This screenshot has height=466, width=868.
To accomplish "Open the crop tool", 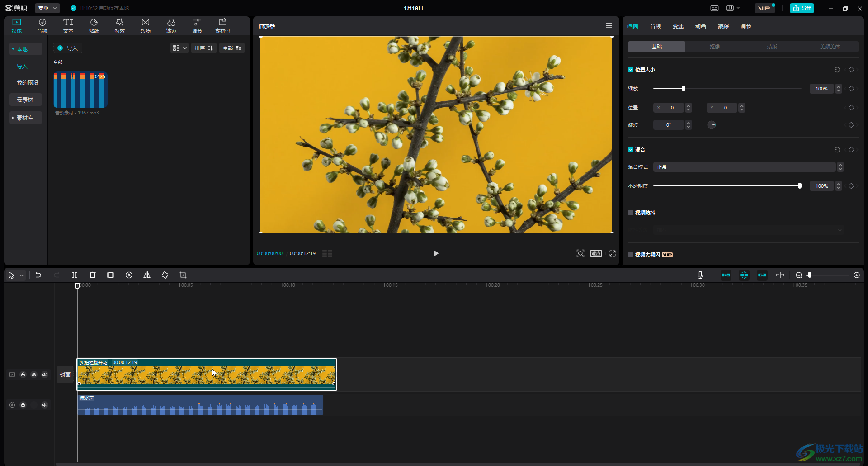I will [x=183, y=275].
